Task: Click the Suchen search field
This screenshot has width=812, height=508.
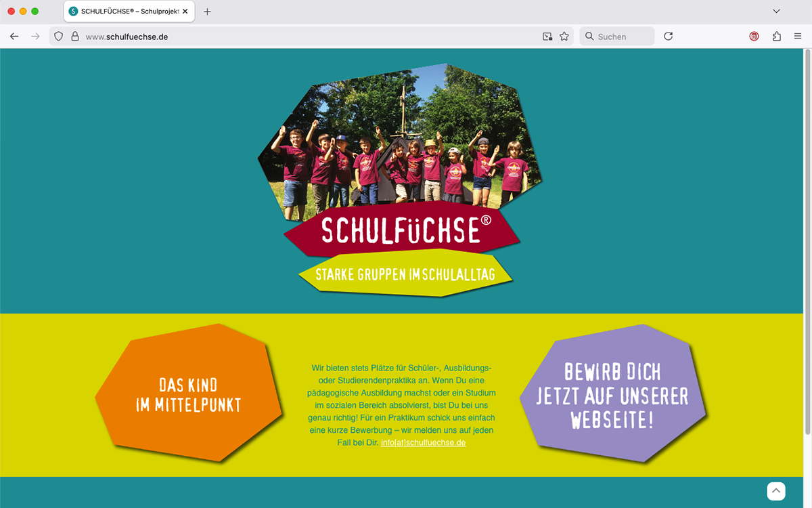Action: tap(617, 37)
